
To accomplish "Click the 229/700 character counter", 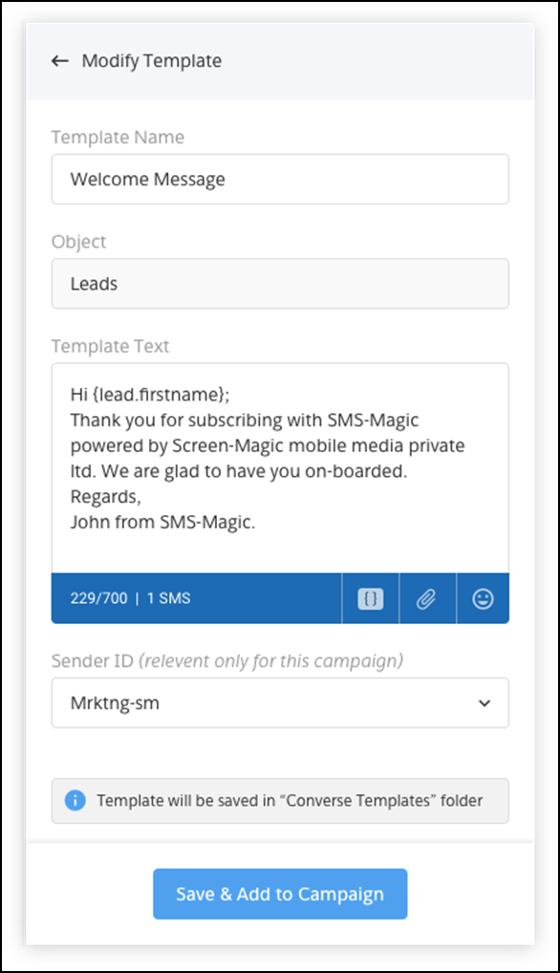I will (x=99, y=599).
